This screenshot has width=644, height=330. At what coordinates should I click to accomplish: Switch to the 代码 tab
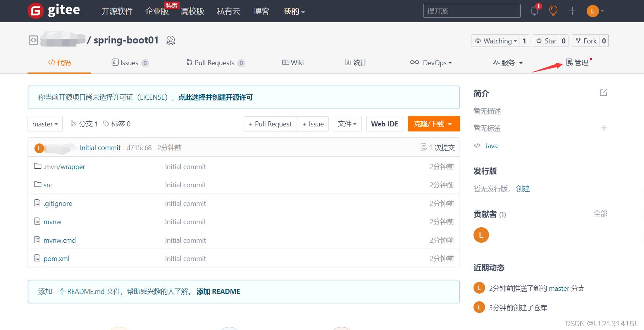tap(59, 62)
